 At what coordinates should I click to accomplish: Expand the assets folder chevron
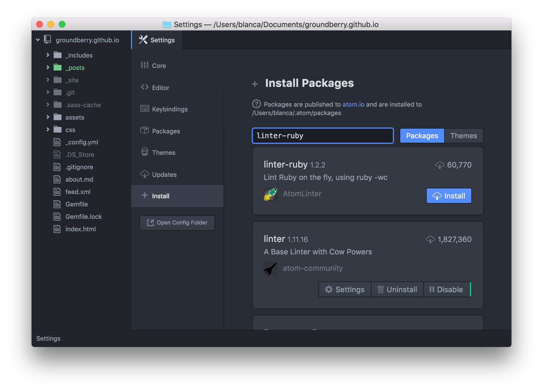(48, 117)
